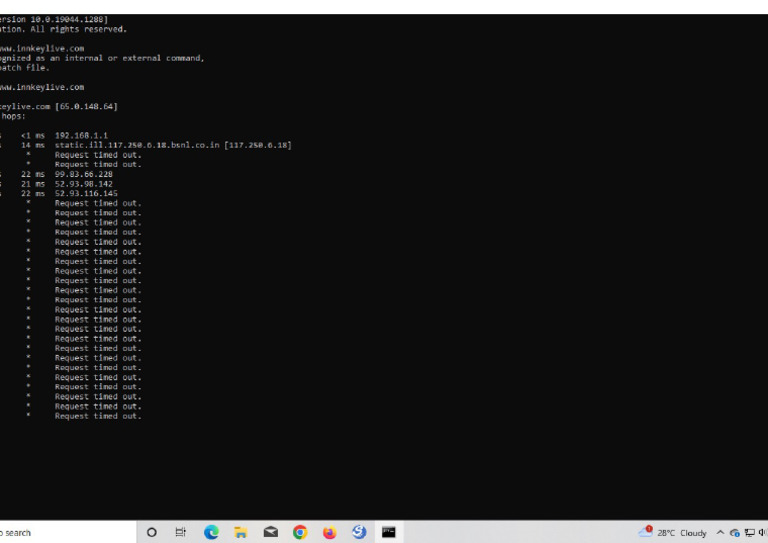Select the Command Prompt taskbar icon
Screen dimensions: 768x543
[x=389, y=532]
